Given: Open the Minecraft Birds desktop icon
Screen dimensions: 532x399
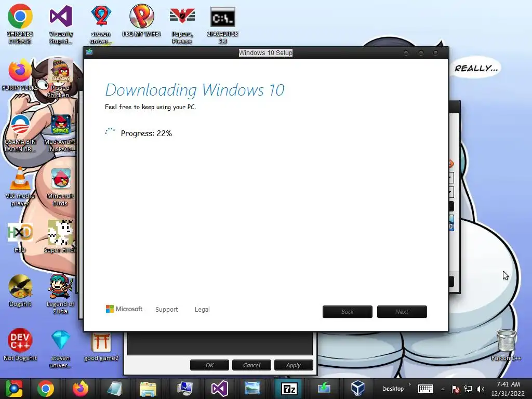Looking at the screenshot, I should 60,187.
